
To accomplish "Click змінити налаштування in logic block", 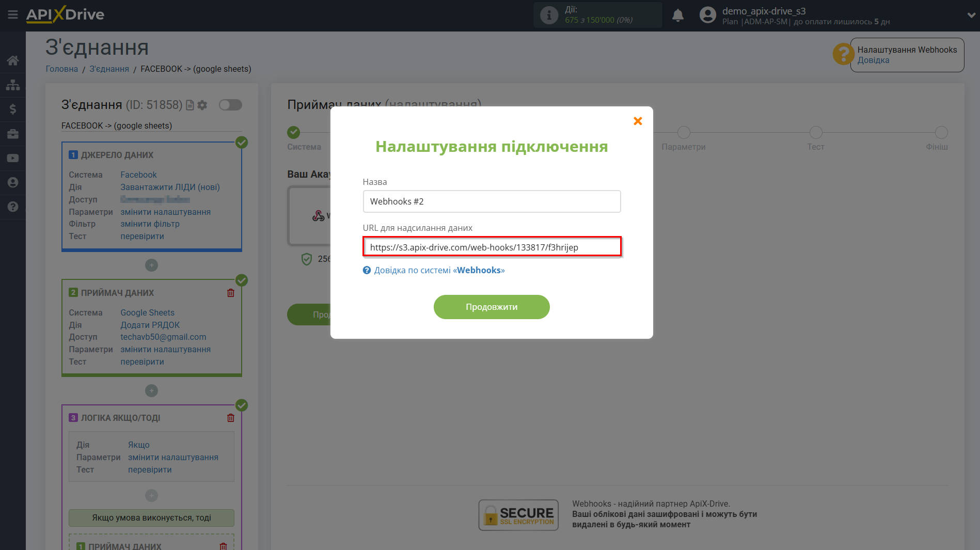I will 173,457.
